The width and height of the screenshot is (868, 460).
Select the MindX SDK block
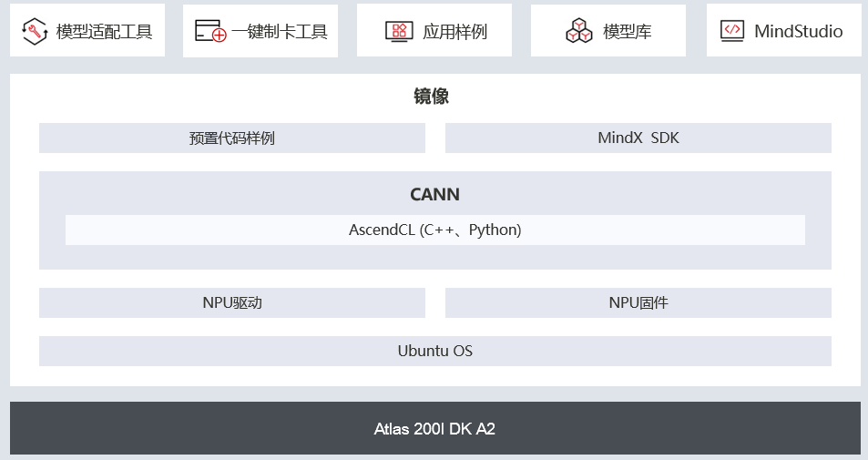638,138
